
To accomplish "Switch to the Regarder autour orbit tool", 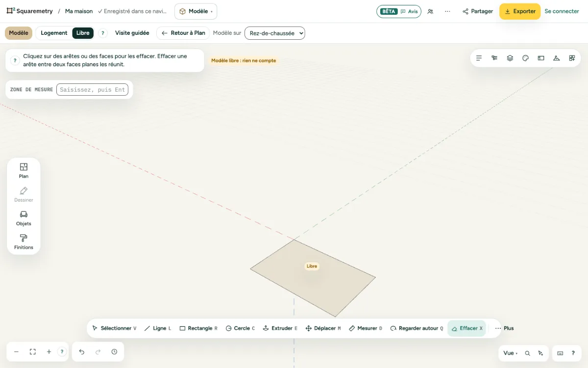I will tap(416, 328).
